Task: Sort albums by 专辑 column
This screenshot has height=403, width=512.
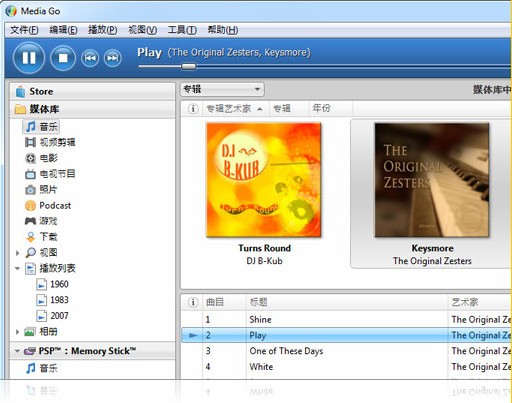Action: coord(289,109)
